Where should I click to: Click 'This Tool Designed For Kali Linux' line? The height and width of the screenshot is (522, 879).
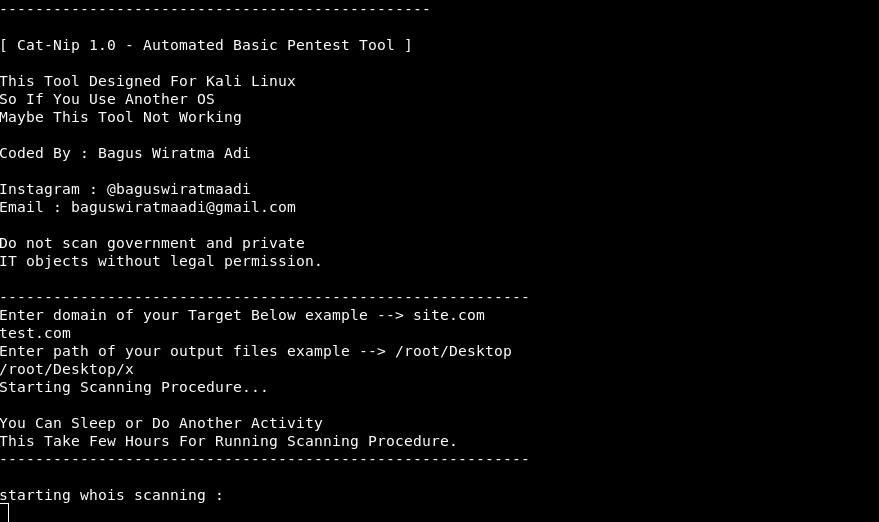(x=148, y=81)
